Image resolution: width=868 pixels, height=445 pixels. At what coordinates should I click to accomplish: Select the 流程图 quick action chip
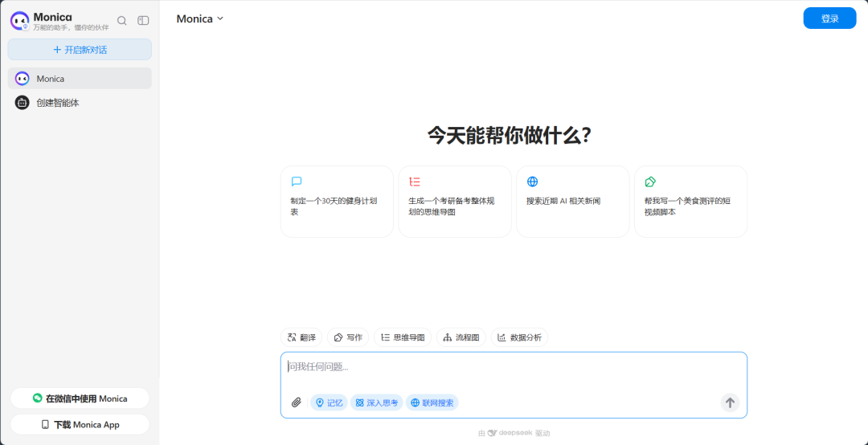coord(461,337)
